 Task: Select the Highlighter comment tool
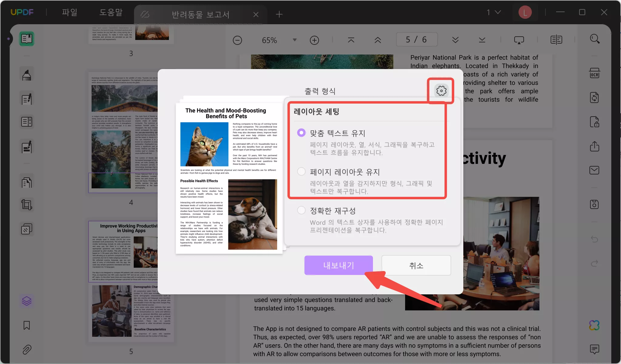click(27, 74)
